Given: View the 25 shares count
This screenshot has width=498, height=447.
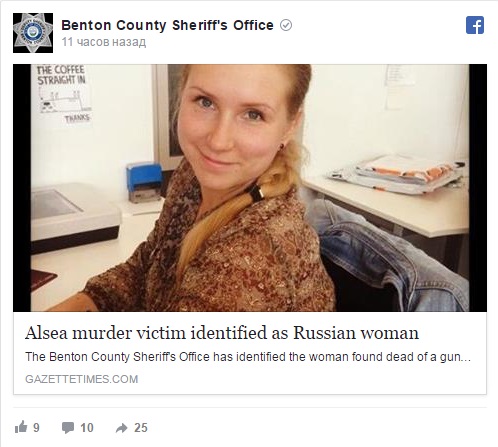Looking at the screenshot, I should pyautogui.click(x=141, y=428).
